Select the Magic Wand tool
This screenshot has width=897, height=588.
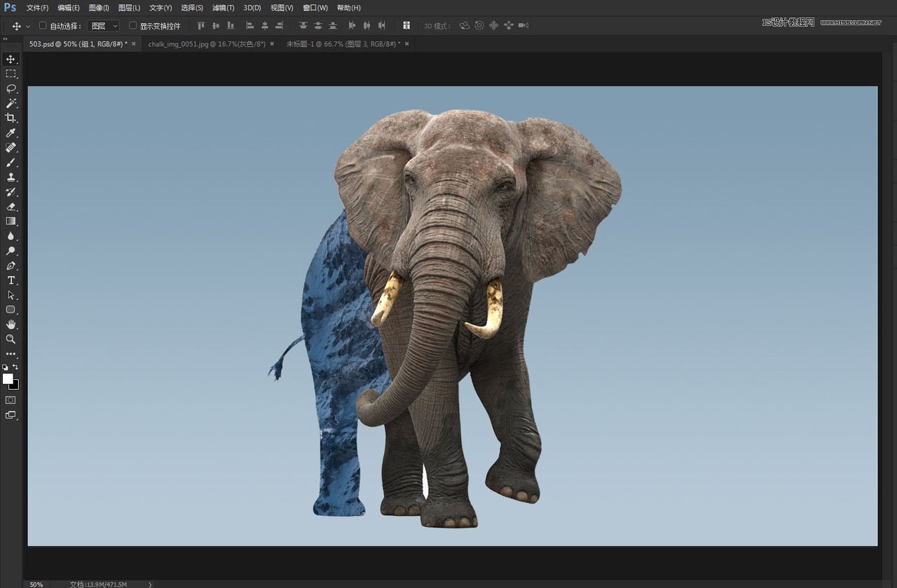(x=11, y=103)
